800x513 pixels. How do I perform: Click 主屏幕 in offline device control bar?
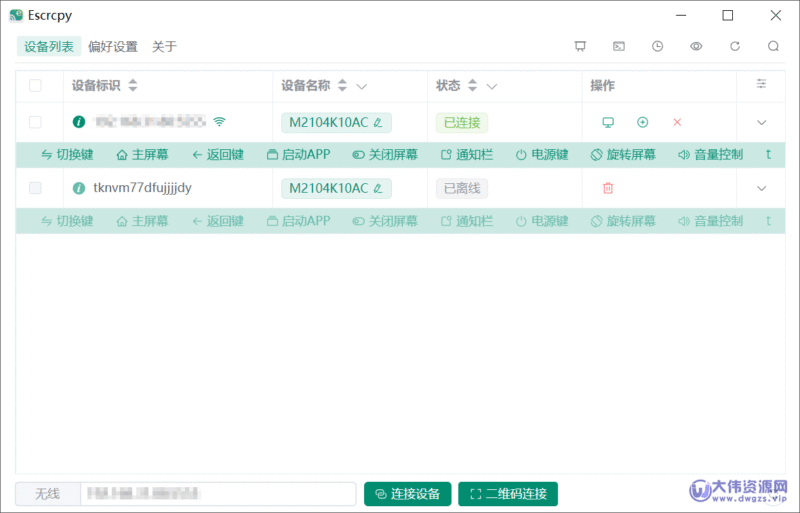click(x=142, y=221)
